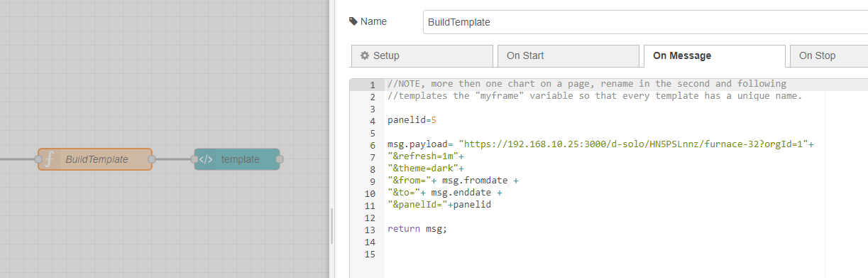Click template node's output port
This screenshot has width=868, height=278.
[280, 159]
